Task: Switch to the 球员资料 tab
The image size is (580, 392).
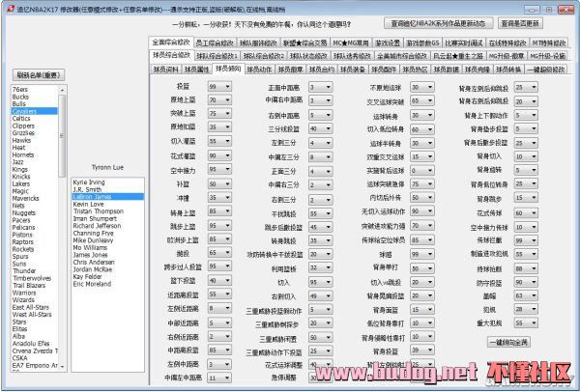Action: point(166,69)
